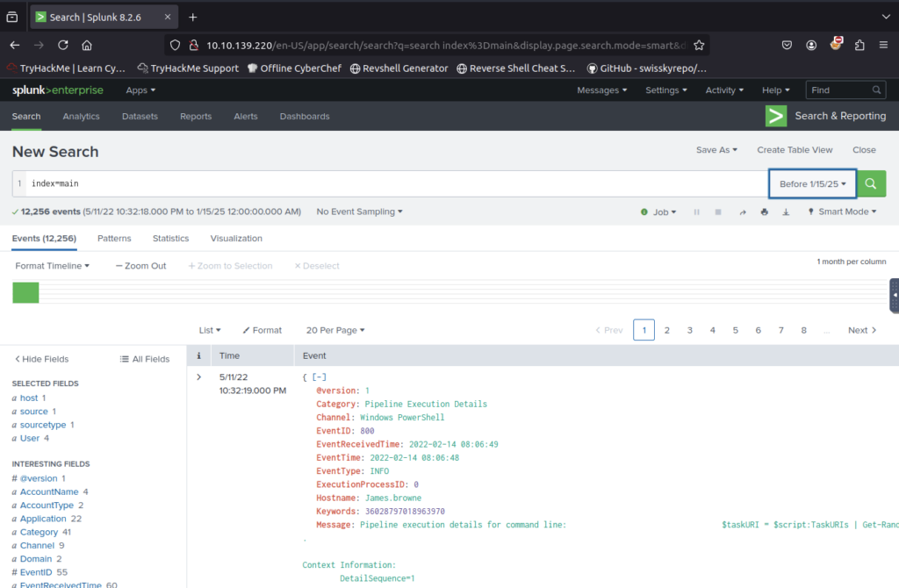Screen dimensions: 899x588
Task: Bookmark this page with star icon
Action: [x=699, y=46]
